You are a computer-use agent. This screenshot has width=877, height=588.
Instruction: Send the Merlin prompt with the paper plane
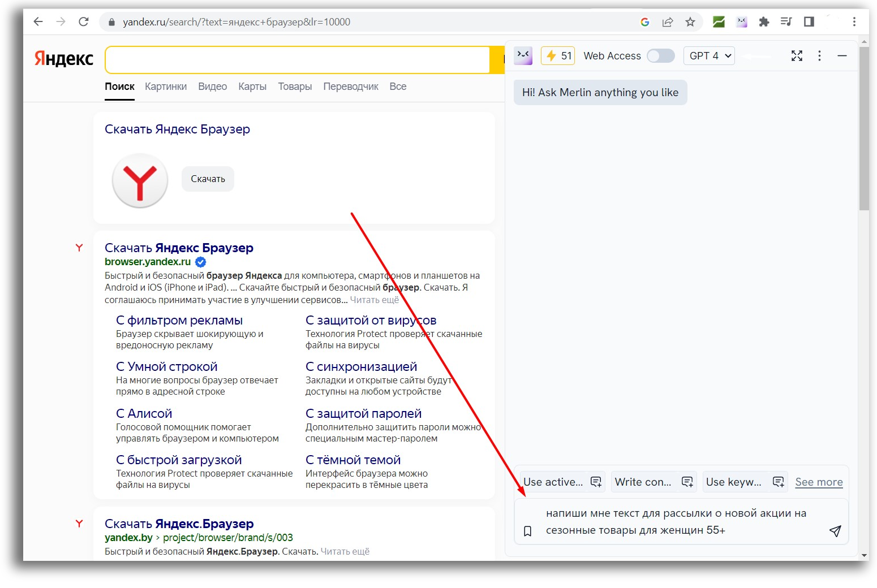tap(835, 530)
